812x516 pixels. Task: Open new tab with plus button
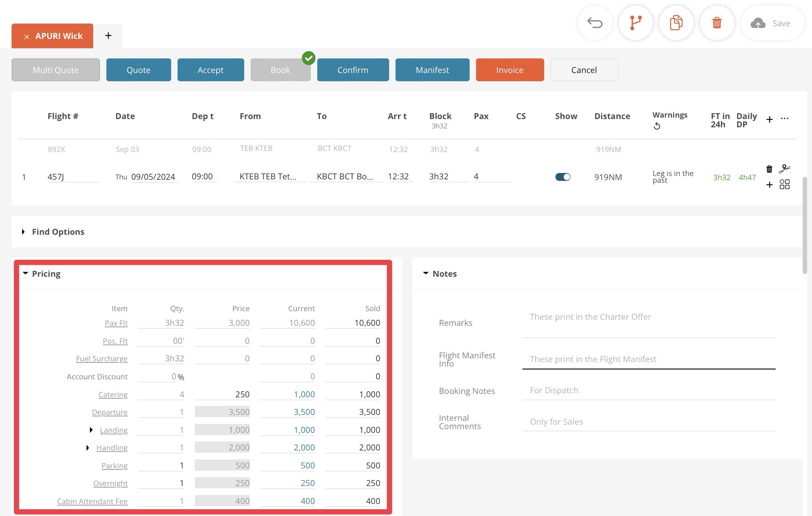tap(108, 36)
